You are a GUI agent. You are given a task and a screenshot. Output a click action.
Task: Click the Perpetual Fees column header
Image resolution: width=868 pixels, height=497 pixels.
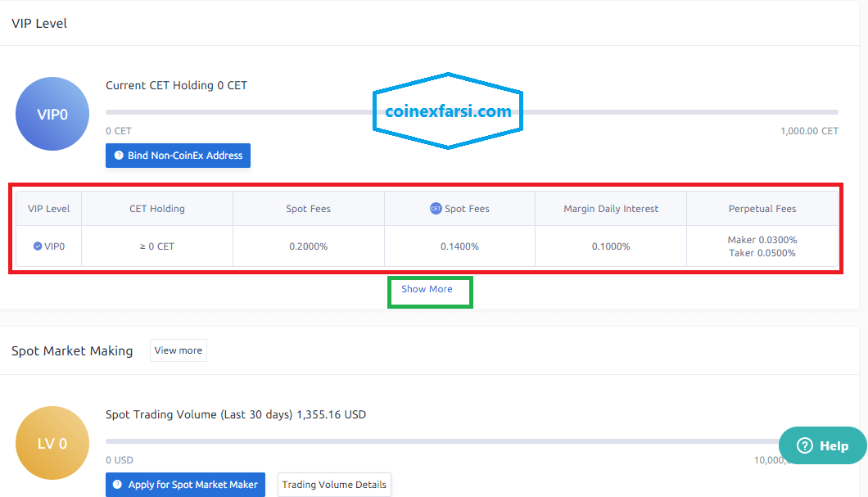(x=762, y=209)
